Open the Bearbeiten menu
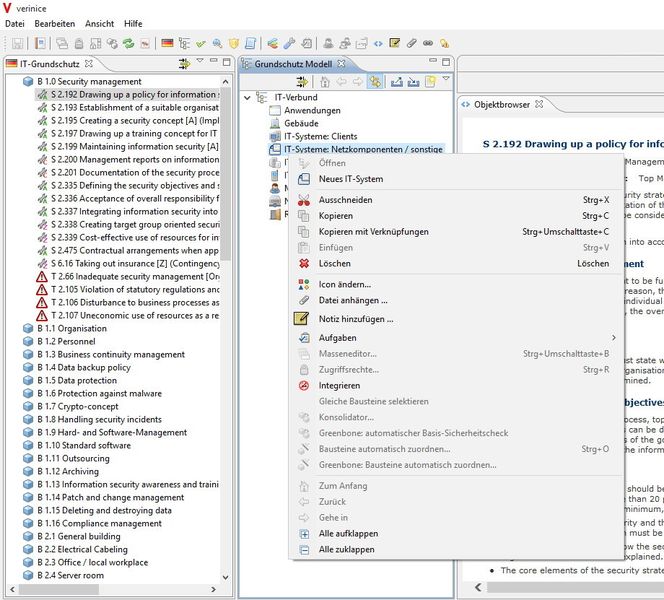The height and width of the screenshot is (600, 664). 55,24
